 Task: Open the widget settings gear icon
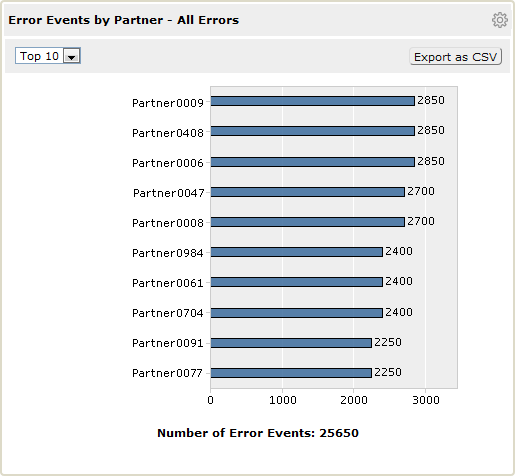[x=500, y=20]
